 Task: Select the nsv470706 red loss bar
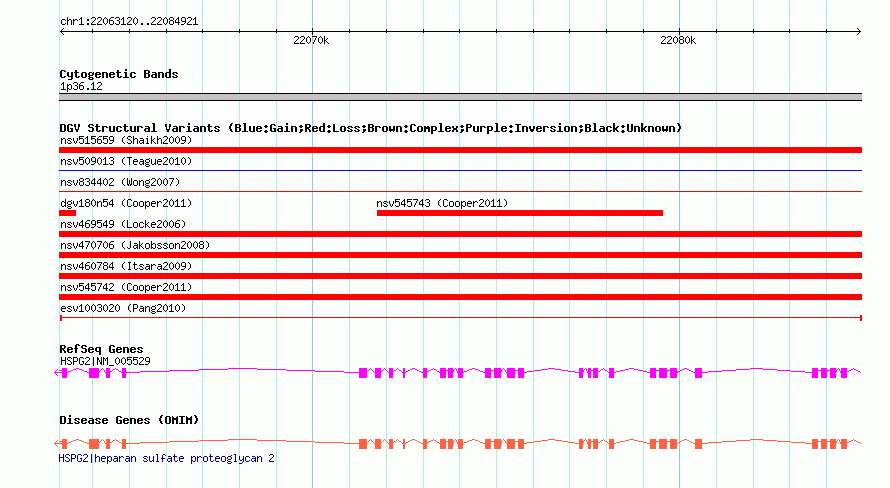click(x=460, y=255)
